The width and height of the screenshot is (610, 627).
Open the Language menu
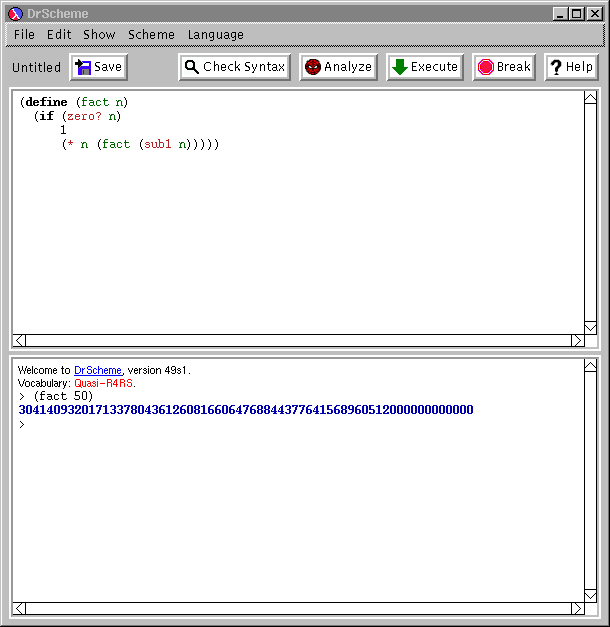pyautogui.click(x=216, y=35)
